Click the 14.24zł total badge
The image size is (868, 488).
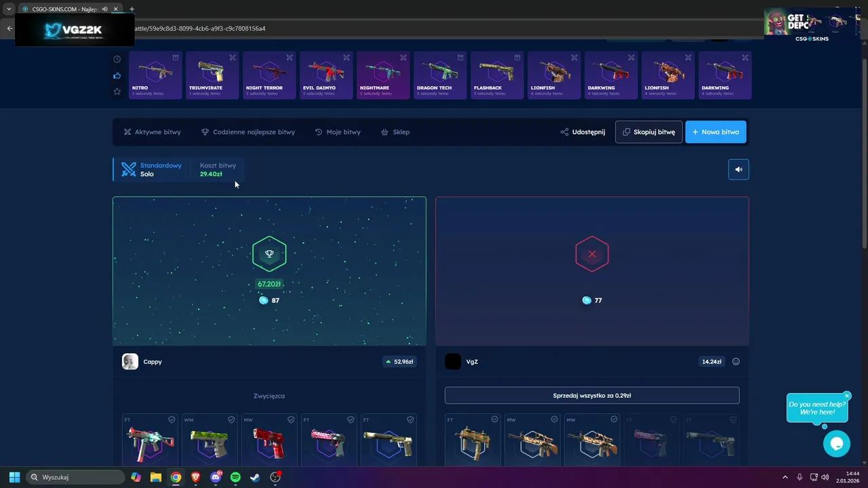[x=711, y=362]
